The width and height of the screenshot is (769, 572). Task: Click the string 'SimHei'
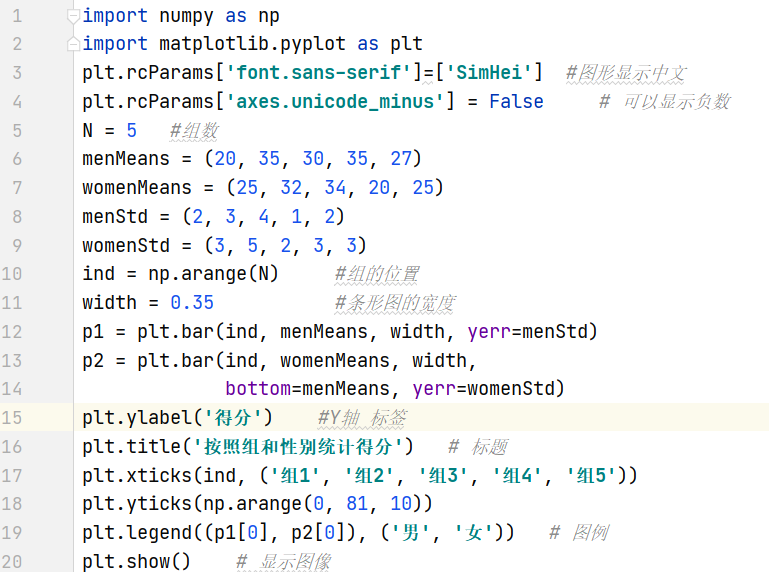(489, 73)
